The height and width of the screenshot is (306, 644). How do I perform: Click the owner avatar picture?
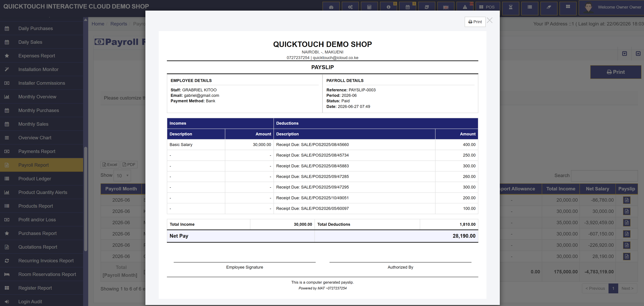pyautogui.click(x=588, y=8)
